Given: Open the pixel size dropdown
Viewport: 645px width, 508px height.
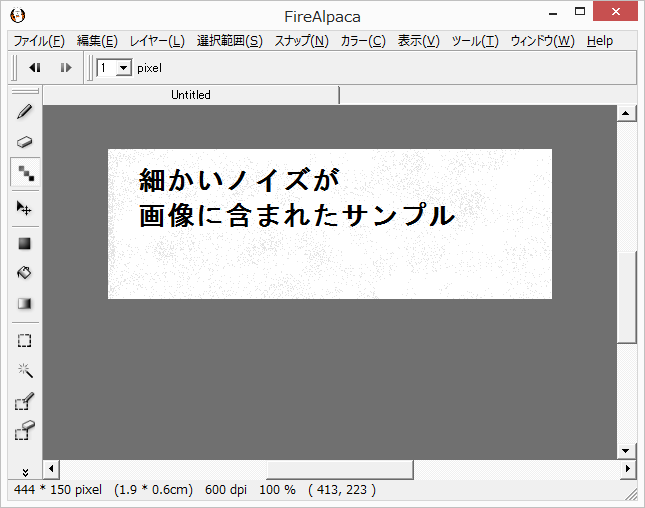Looking at the screenshot, I should 123,68.
